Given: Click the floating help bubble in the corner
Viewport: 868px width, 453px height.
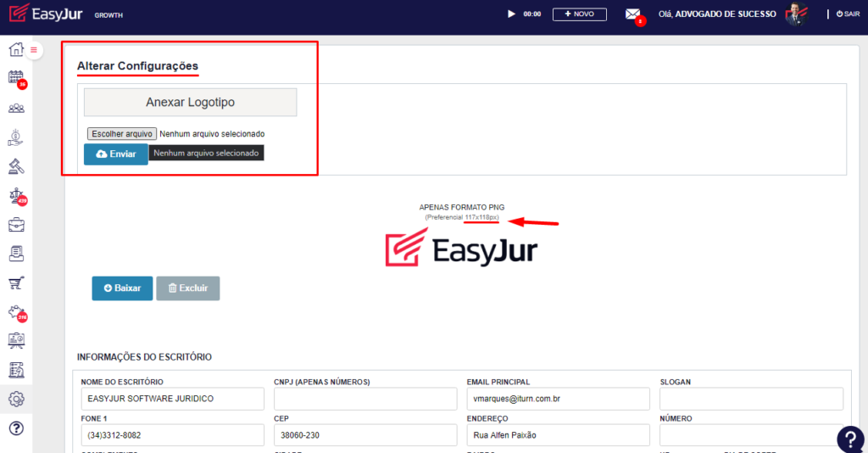Looking at the screenshot, I should pos(850,439).
